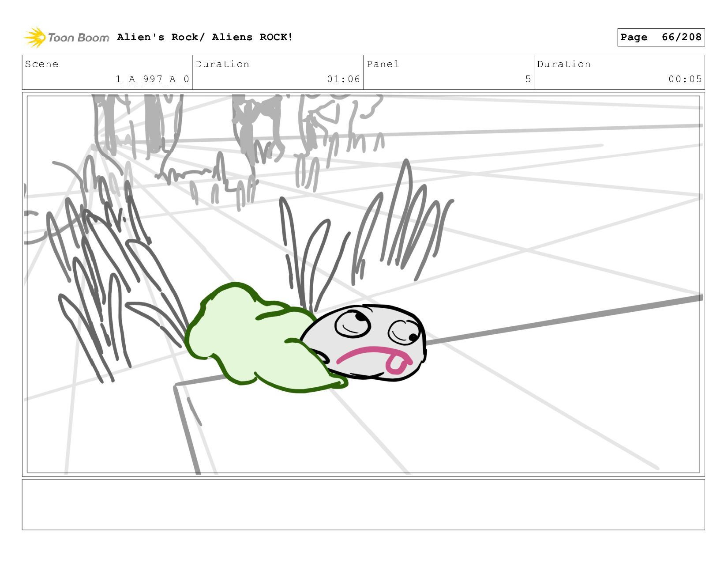The height and width of the screenshot is (563, 728).
Task: Click the Panel label
Action: pyautogui.click(x=383, y=64)
